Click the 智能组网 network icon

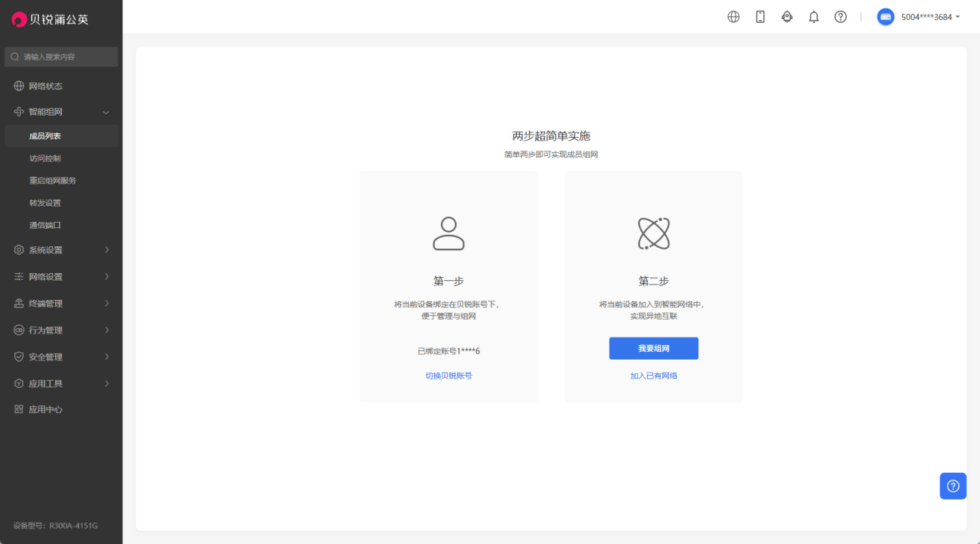[x=19, y=112]
